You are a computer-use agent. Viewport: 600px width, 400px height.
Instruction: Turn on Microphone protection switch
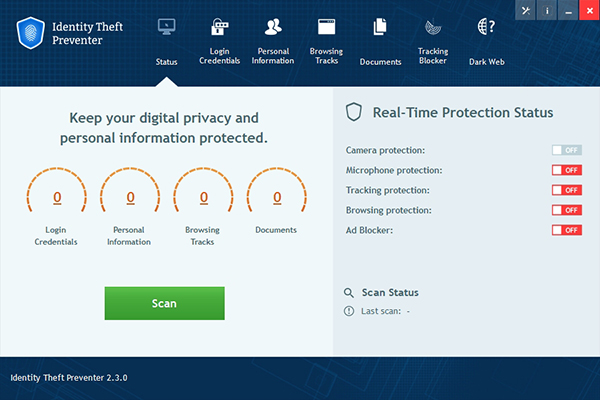point(566,170)
